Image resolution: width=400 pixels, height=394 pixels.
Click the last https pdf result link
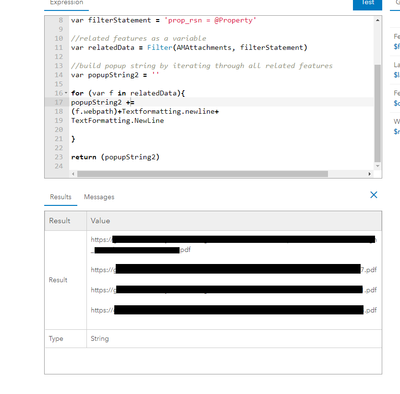coord(234,310)
